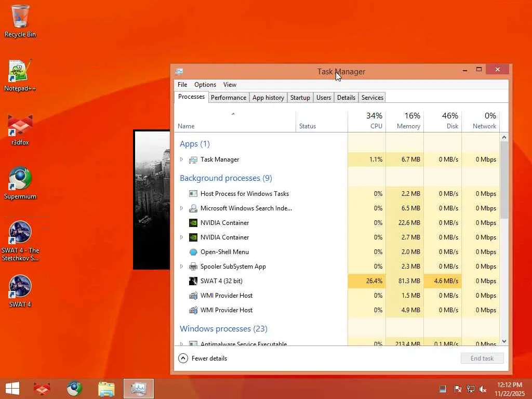Expand the Spooler SubSystem App row
Image resolution: width=532 pixels, height=399 pixels.
(x=181, y=267)
